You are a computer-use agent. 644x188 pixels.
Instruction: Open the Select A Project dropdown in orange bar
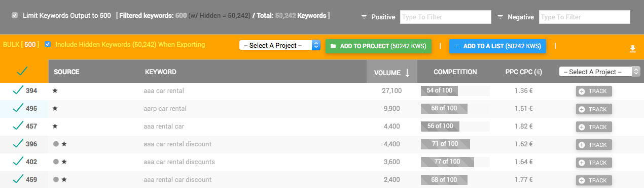[280, 45]
